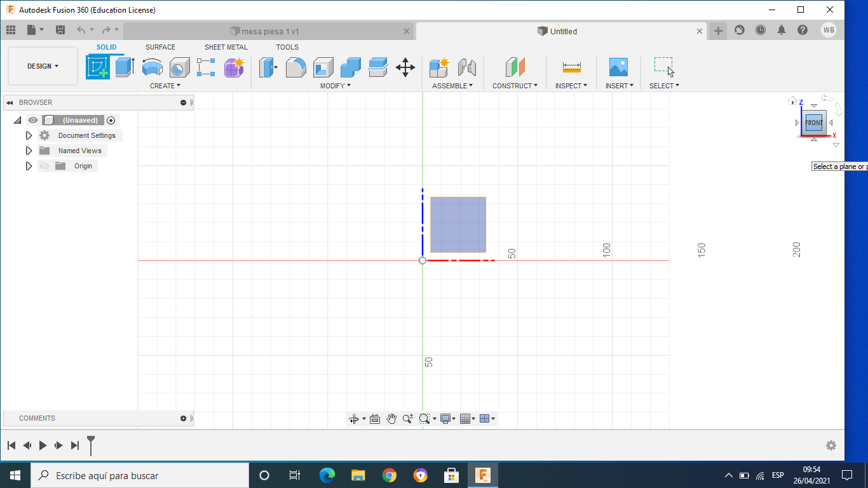
Task: Open the CREATE dropdown menu
Action: 165,86
